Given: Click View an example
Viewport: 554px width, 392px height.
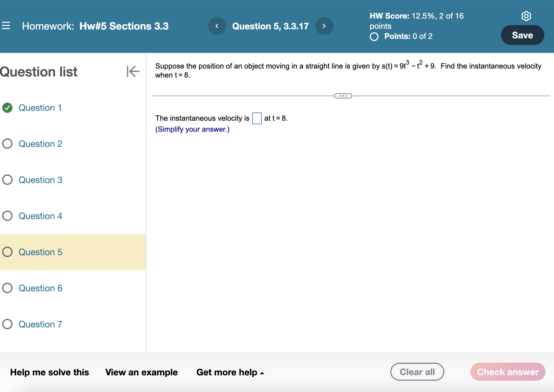Looking at the screenshot, I should 141,372.
